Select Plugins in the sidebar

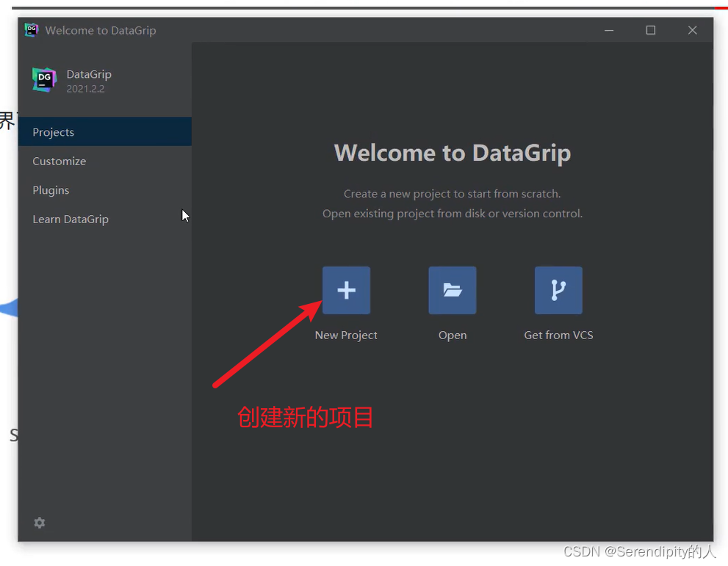50,189
